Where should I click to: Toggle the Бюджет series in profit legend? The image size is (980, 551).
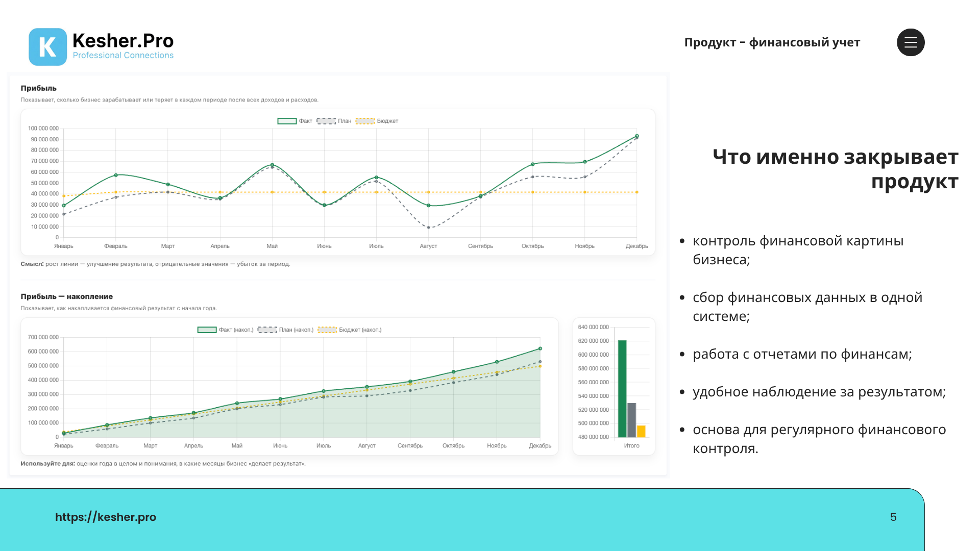(377, 121)
